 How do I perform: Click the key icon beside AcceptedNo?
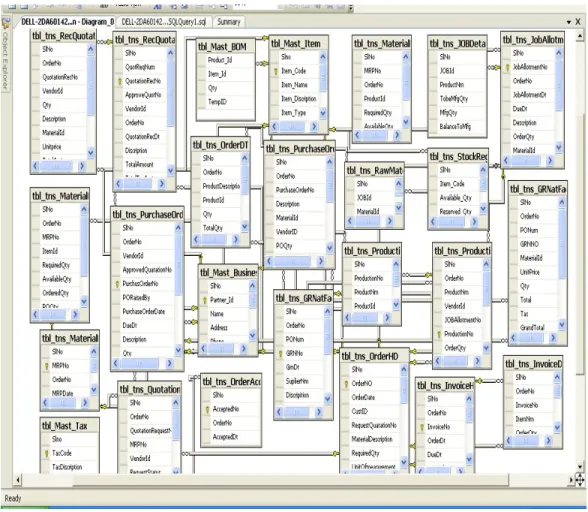(207, 409)
